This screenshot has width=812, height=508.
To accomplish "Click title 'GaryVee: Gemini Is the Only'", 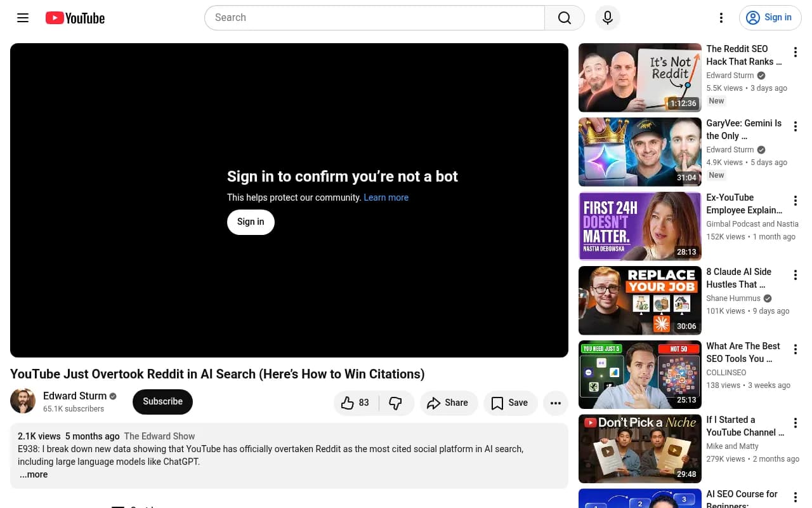I will click(x=744, y=130).
